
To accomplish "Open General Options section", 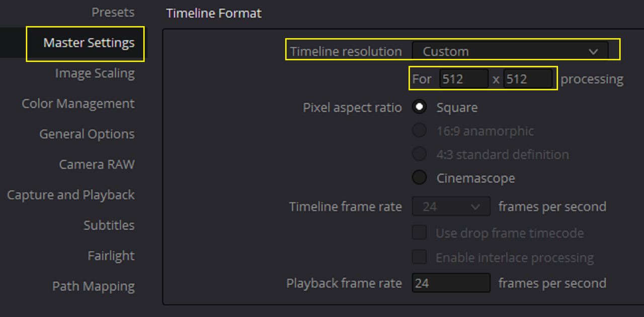I will click(87, 134).
